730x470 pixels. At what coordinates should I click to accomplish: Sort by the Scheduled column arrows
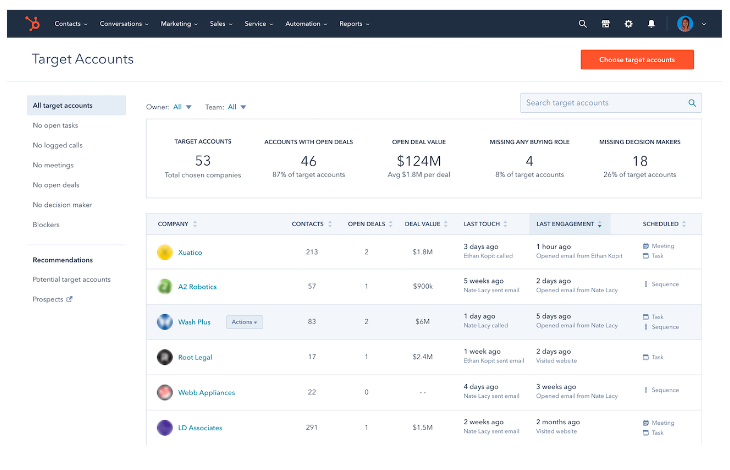coord(684,224)
